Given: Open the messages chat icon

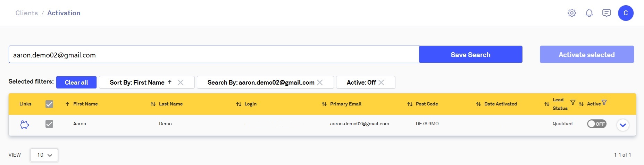Looking at the screenshot, I should pyautogui.click(x=607, y=13).
